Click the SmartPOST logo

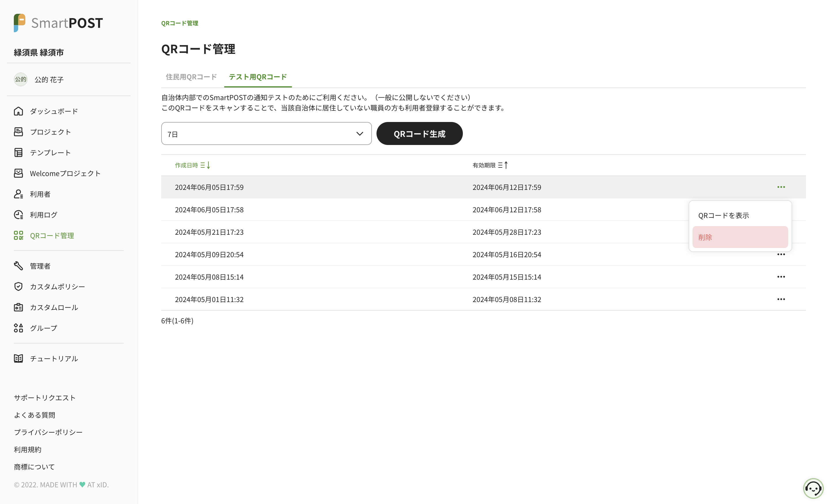click(58, 23)
